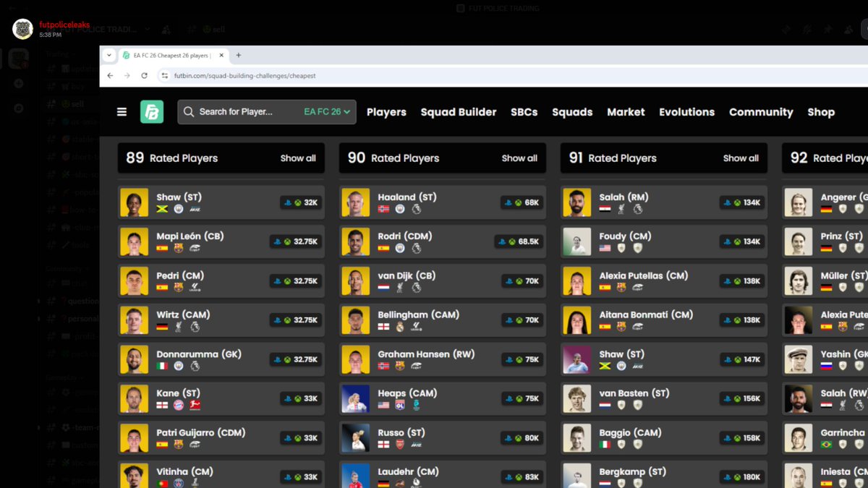Open the Market menu

626,112
